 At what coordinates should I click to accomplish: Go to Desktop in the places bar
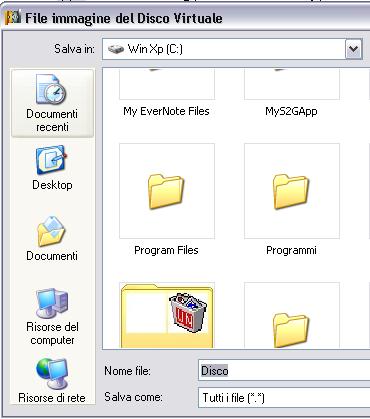(52, 167)
